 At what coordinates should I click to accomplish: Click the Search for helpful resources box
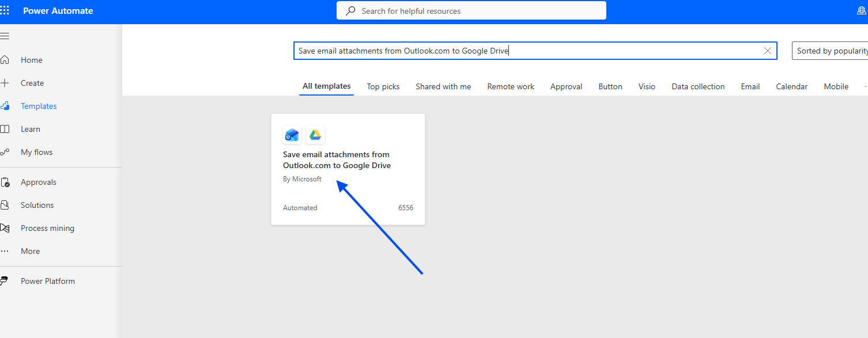[471, 10]
